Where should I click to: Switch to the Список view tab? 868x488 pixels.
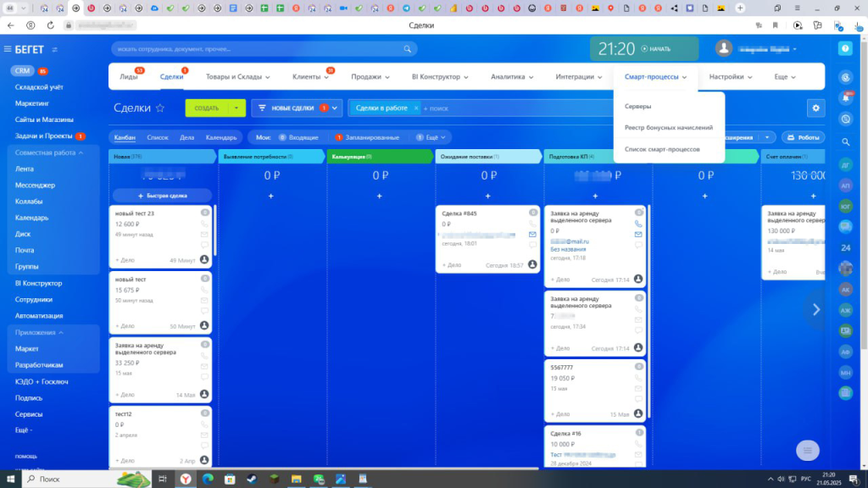coord(158,137)
